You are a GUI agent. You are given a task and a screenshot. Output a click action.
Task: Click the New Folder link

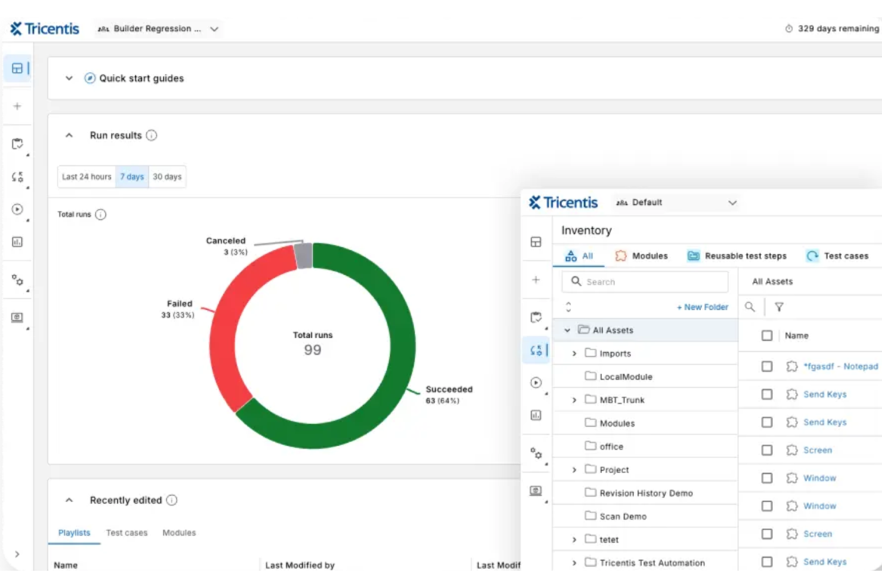[702, 307]
